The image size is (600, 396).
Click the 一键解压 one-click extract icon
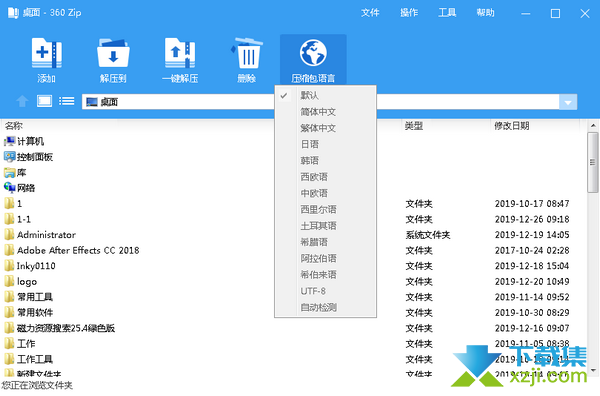(180, 53)
